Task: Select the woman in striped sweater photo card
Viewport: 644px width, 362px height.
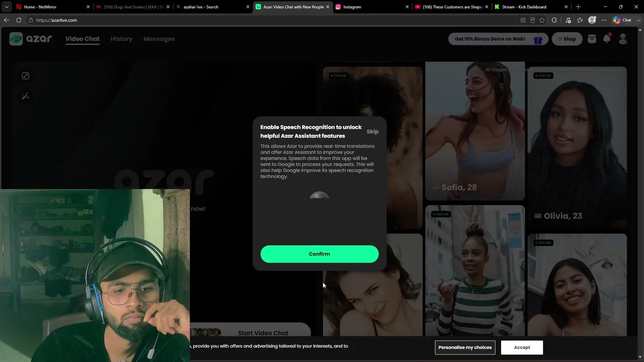Action: click(475, 270)
